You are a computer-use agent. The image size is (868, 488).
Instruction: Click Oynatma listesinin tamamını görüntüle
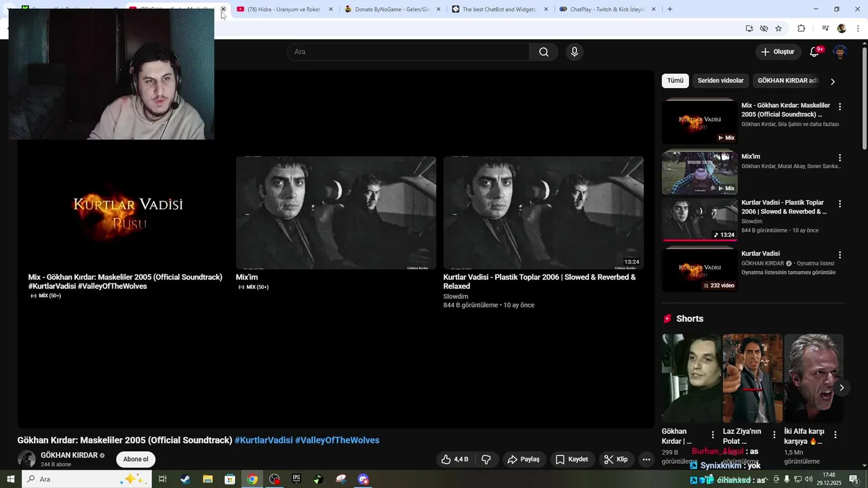(788, 272)
